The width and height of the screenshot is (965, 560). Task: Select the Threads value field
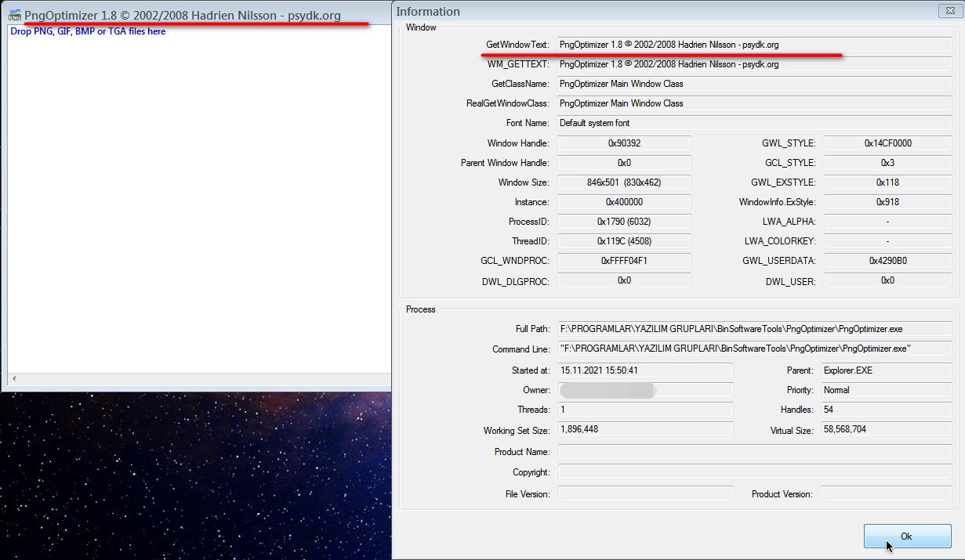coord(645,410)
